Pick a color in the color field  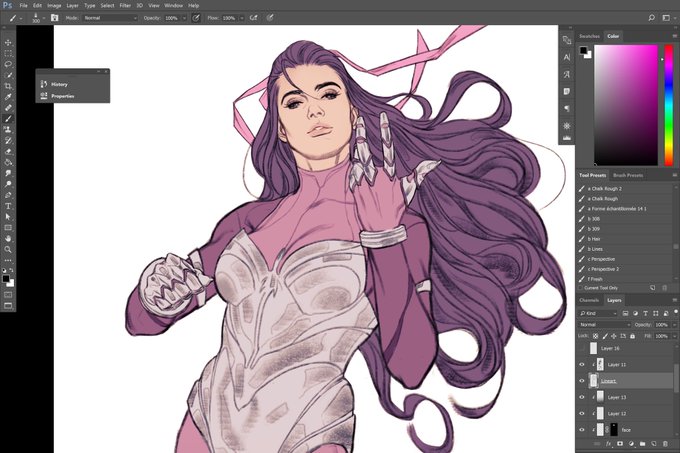[626, 105]
